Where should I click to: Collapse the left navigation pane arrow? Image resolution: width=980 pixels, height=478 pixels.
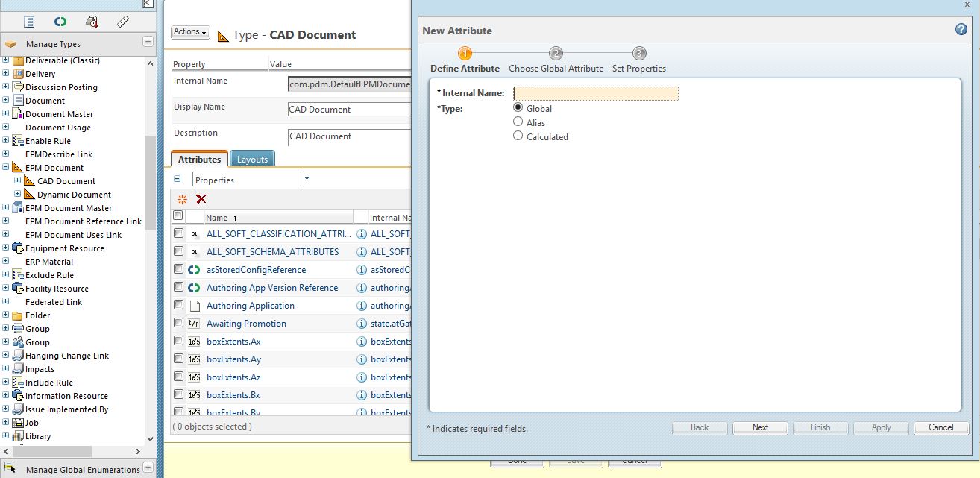[x=148, y=4]
